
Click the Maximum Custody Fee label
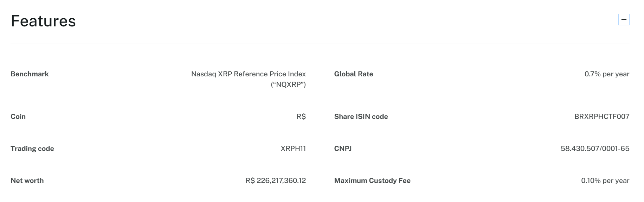tap(372, 181)
